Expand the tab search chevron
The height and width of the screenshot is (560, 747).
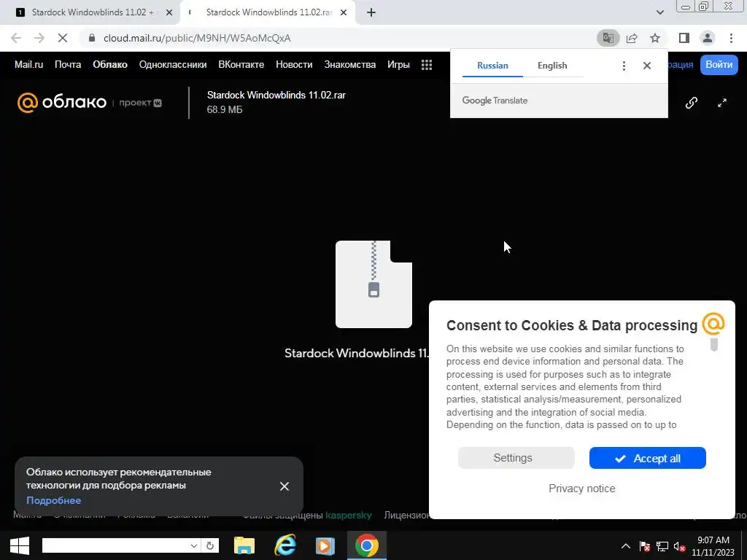659,13
